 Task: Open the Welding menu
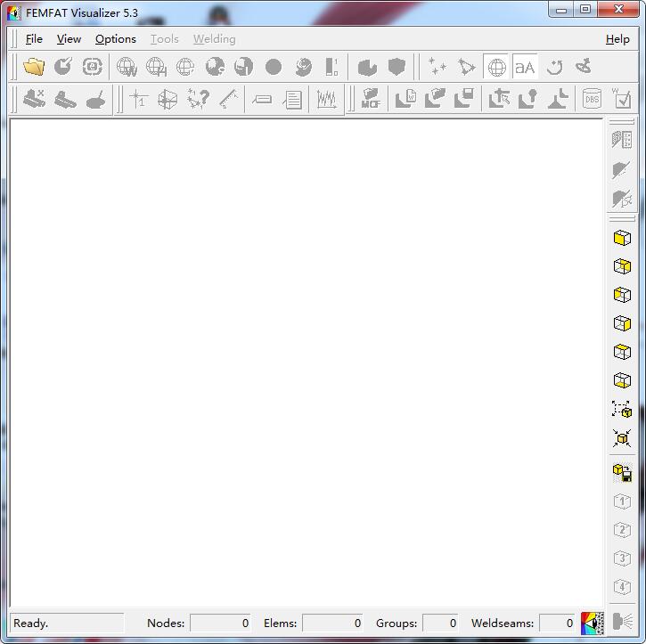click(x=215, y=39)
